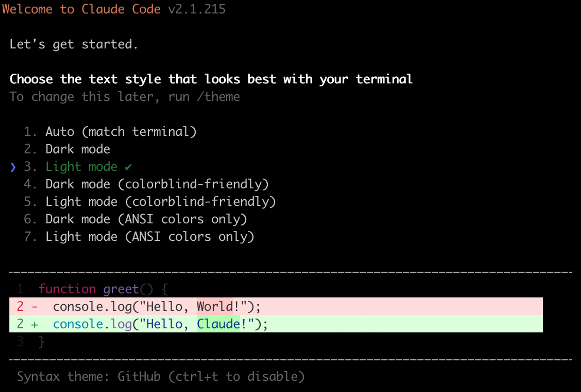Choose the Dark mode theme option
The image size is (581, 392).
point(67,149)
